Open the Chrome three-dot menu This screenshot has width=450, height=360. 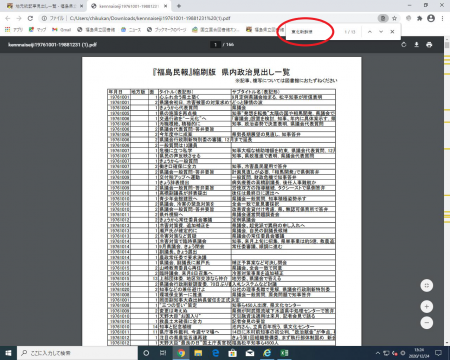click(x=442, y=18)
